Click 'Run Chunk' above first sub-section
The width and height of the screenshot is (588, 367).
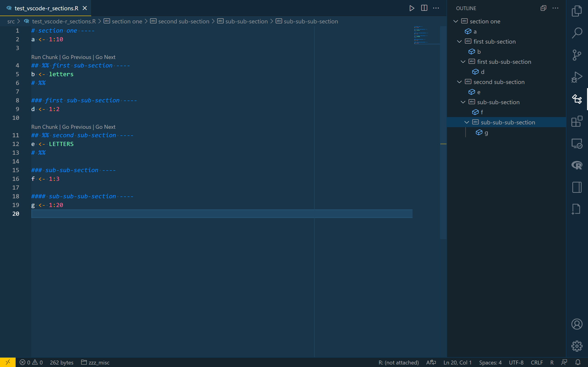pos(45,57)
